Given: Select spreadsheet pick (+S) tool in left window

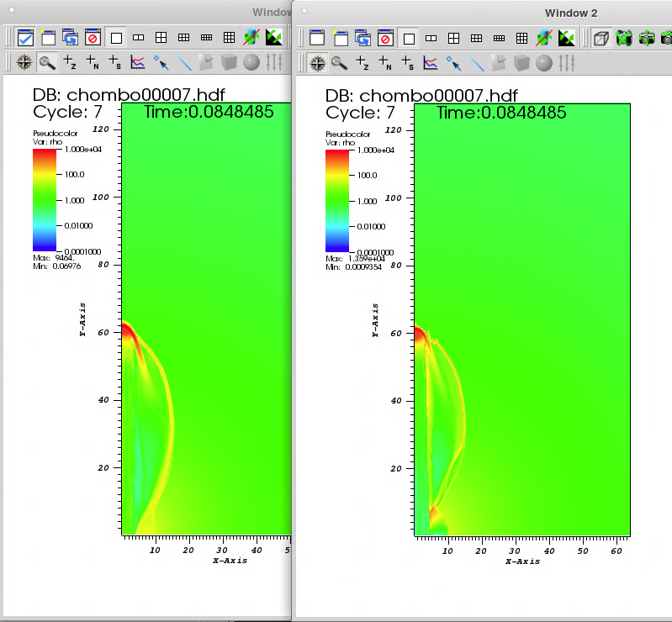Looking at the screenshot, I should pos(115,62).
